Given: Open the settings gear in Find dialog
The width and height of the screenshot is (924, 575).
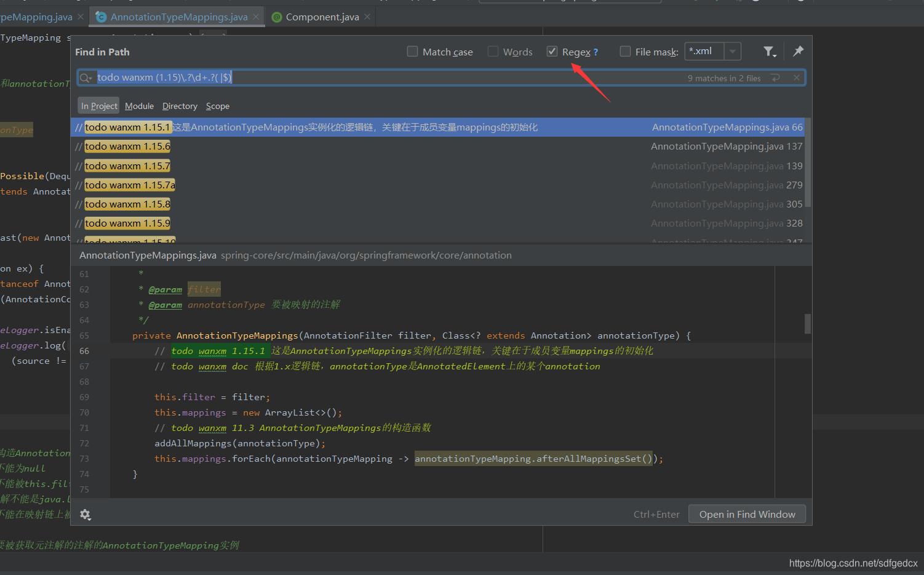Looking at the screenshot, I should pyautogui.click(x=86, y=515).
